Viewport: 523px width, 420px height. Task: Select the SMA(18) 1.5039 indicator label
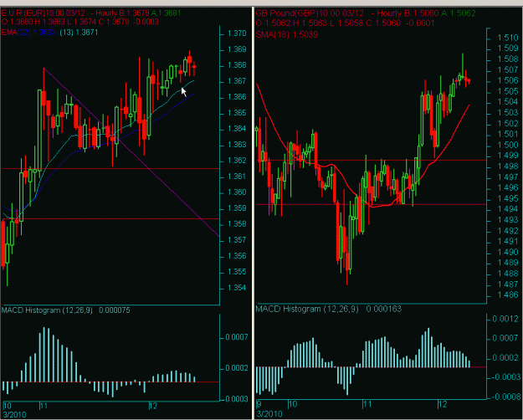click(x=287, y=34)
